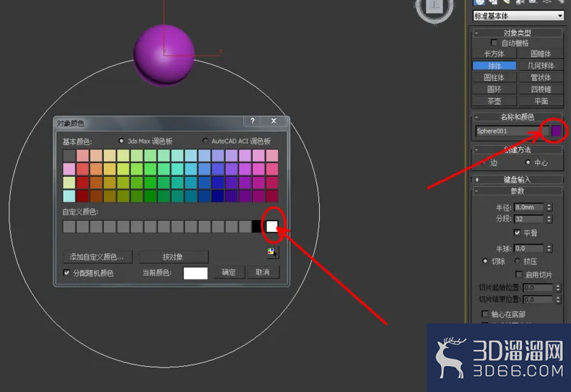
Task: Create a 几何球体 primitive
Action: pyautogui.click(x=541, y=66)
